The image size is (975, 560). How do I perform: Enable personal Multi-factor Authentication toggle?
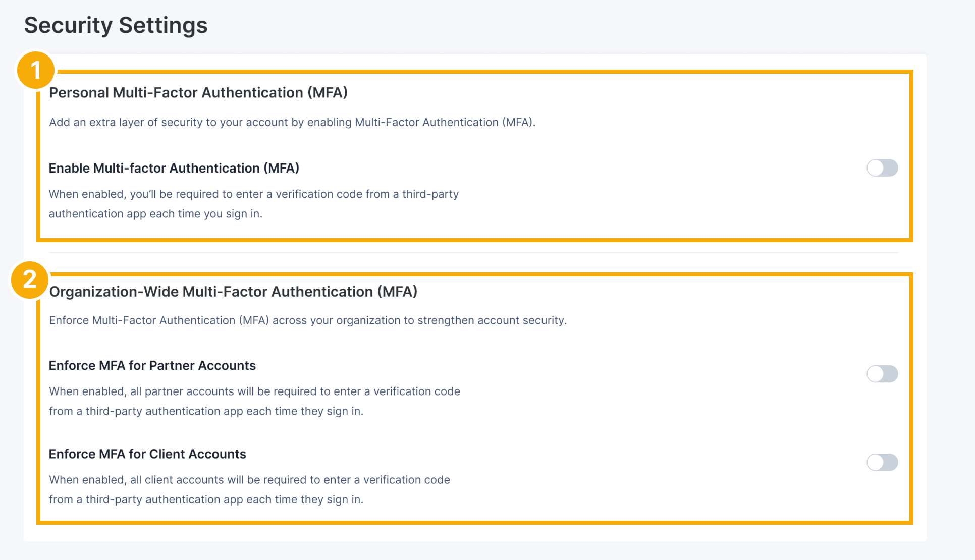pos(882,168)
